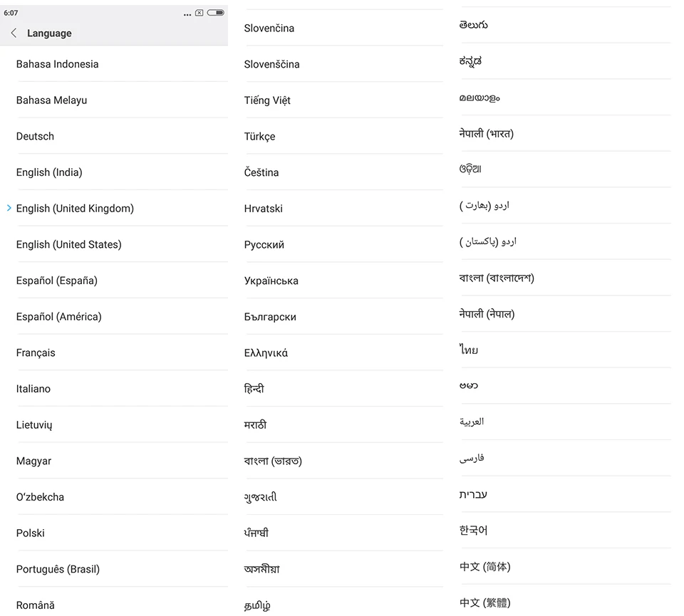Image resolution: width=684 pixels, height=616 pixels.
Task: Click the chevron beside English (United Kingdom)
Action: click(x=8, y=208)
